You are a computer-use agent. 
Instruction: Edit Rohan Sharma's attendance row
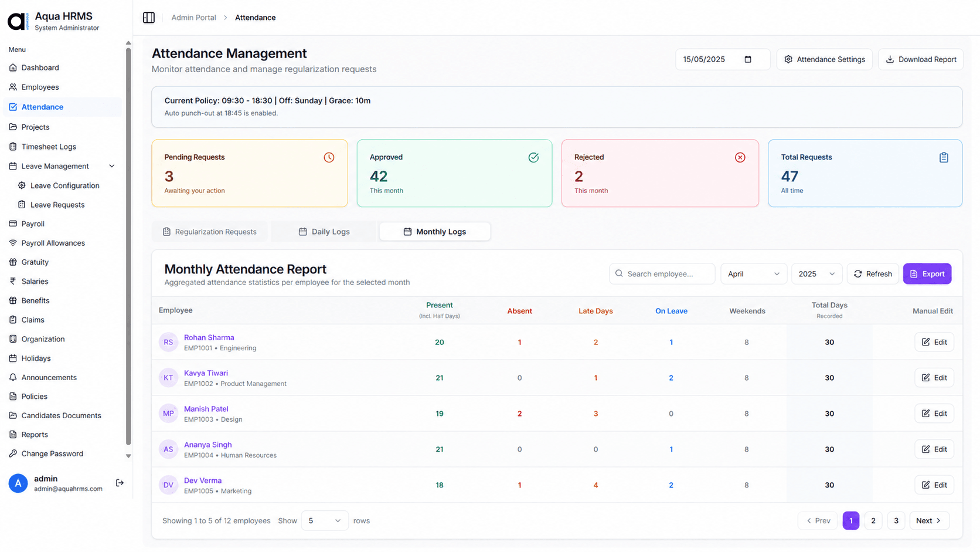[x=934, y=342]
